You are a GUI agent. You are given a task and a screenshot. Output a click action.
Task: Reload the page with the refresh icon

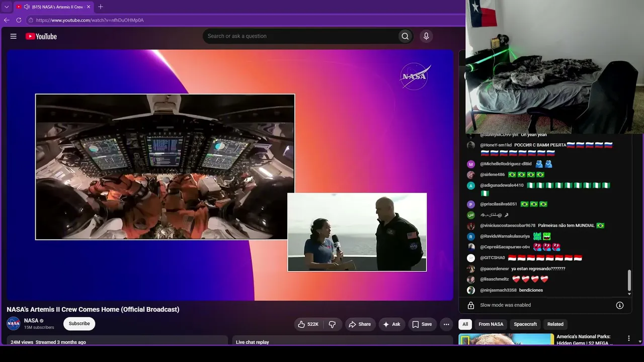pos(19,20)
